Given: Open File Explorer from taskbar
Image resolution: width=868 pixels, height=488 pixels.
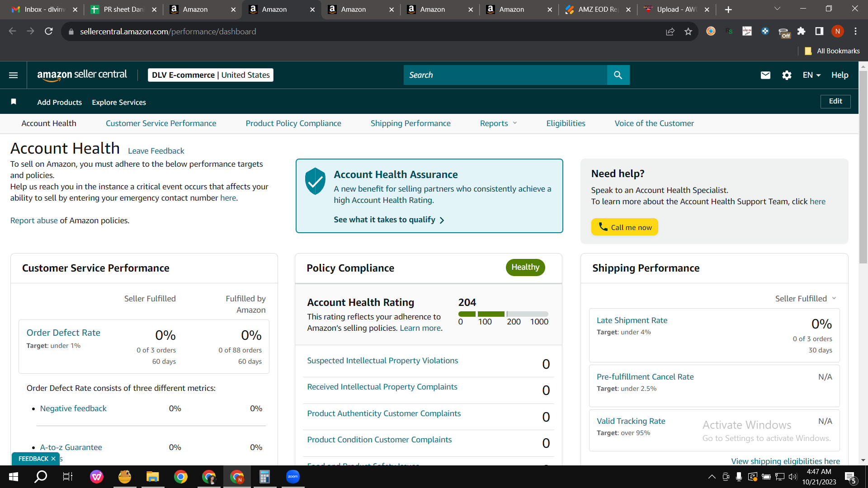Looking at the screenshot, I should pos(153,477).
